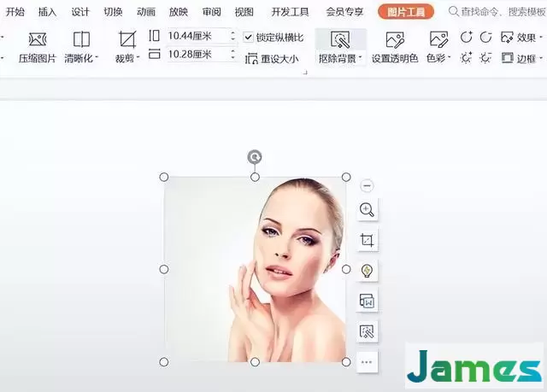
Task: Decrease contrast with the top-row minus icon
Action: click(x=485, y=37)
